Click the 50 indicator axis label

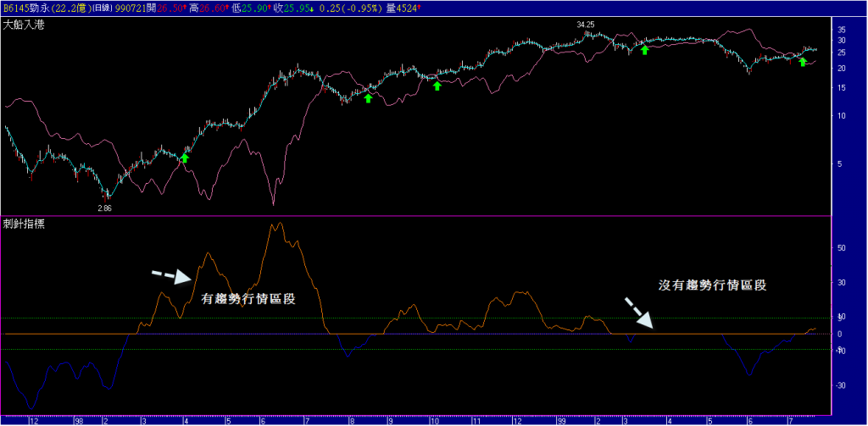[842, 248]
